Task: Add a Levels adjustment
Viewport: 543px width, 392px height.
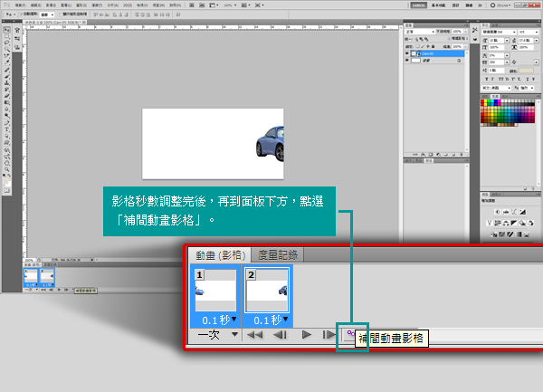Action: click(506, 212)
